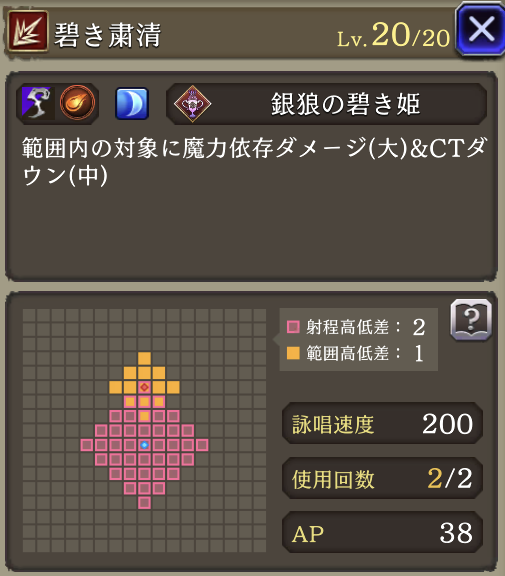Click the bottommost pink range tile
The height and width of the screenshot is (576, 505).
click(144, 503)
